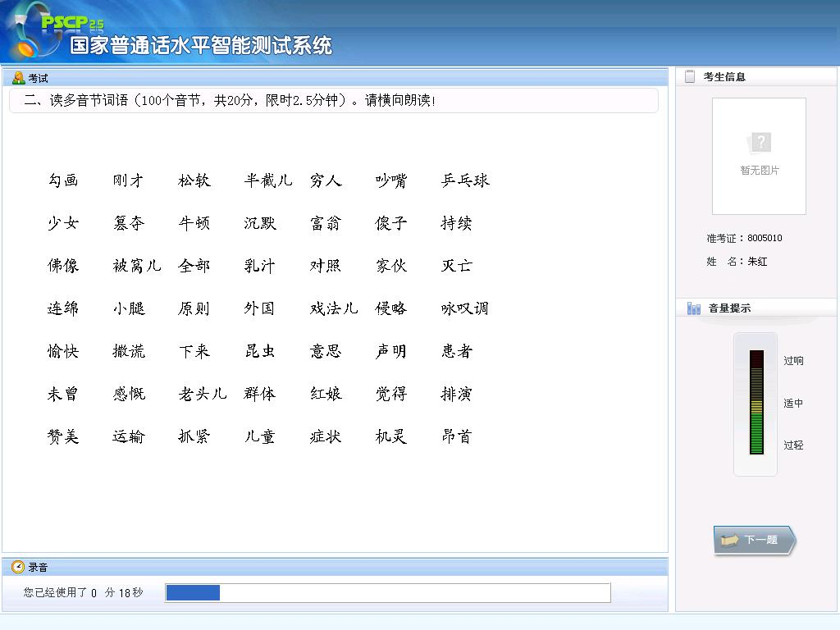Viewport: 840px width, 630px height.
Task: Click the 过响 volume label
Action: point(793,361)
